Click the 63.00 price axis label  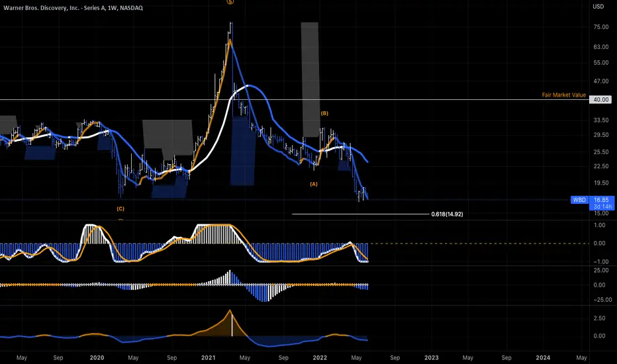click(601, 47)
